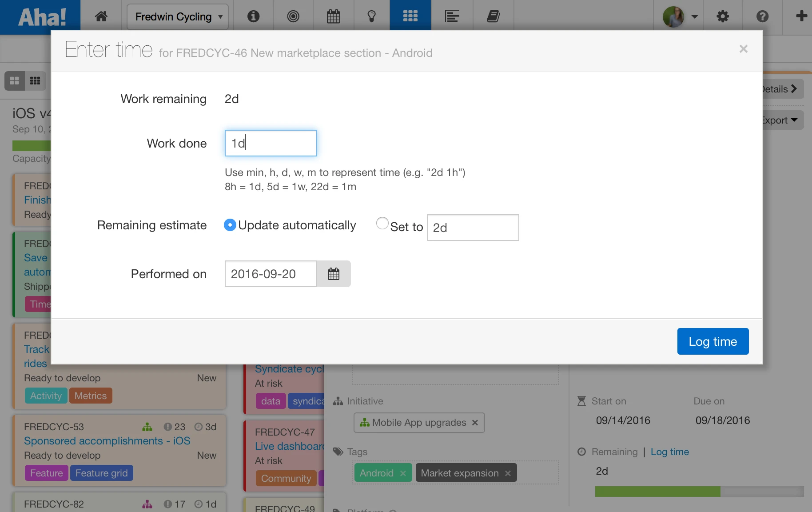This screenshot has width=812, height=512.
Task: Click the clock estimate icon on FREDCYC-53
Action: [x=199, y=427]
